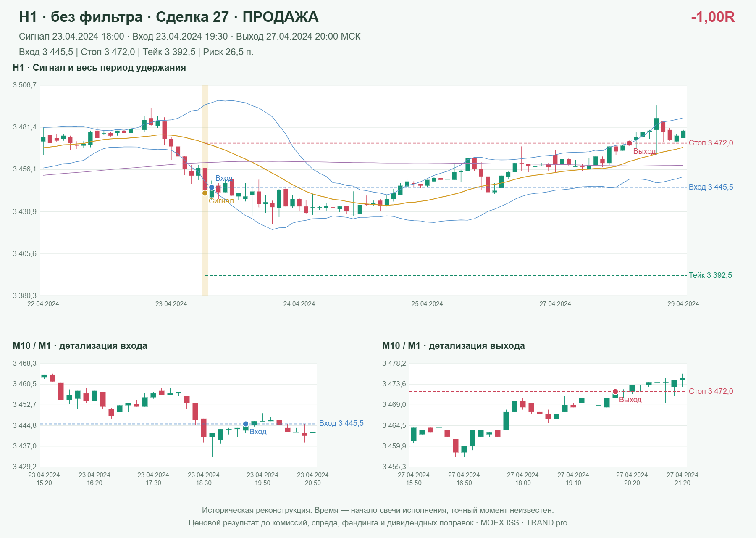Click the 'Стоп 3 472,0' label on H1 chart
Viewport: 756px width, 538px height.
point(711,143)
